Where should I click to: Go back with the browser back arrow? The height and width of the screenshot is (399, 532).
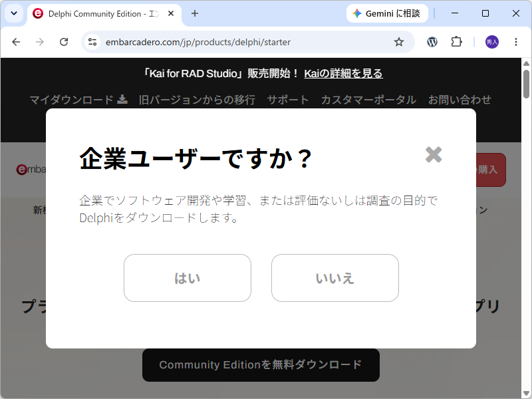(16, 42)
